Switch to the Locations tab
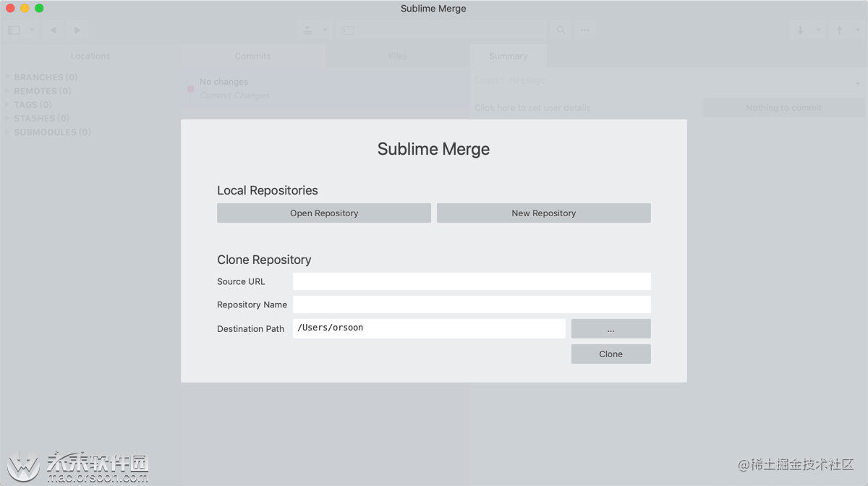The image size is (868, 486). point(90,56)
